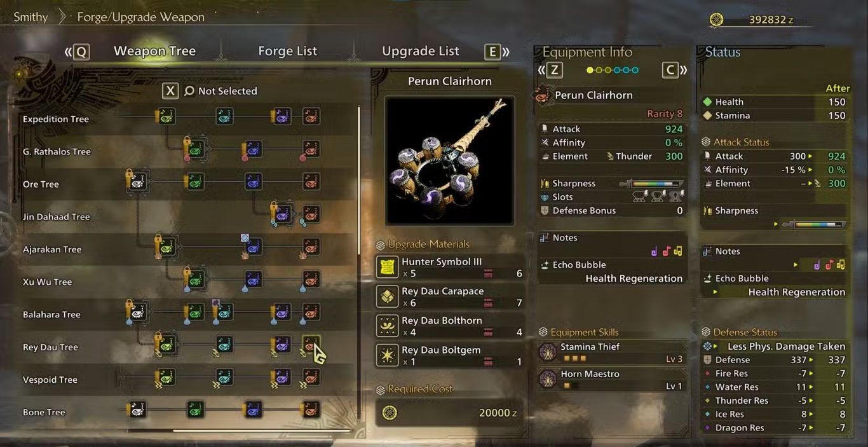Click the Jin Dahaad Tree purple node
This screenshot has height=447, width=868.
[x=282, y=214]
